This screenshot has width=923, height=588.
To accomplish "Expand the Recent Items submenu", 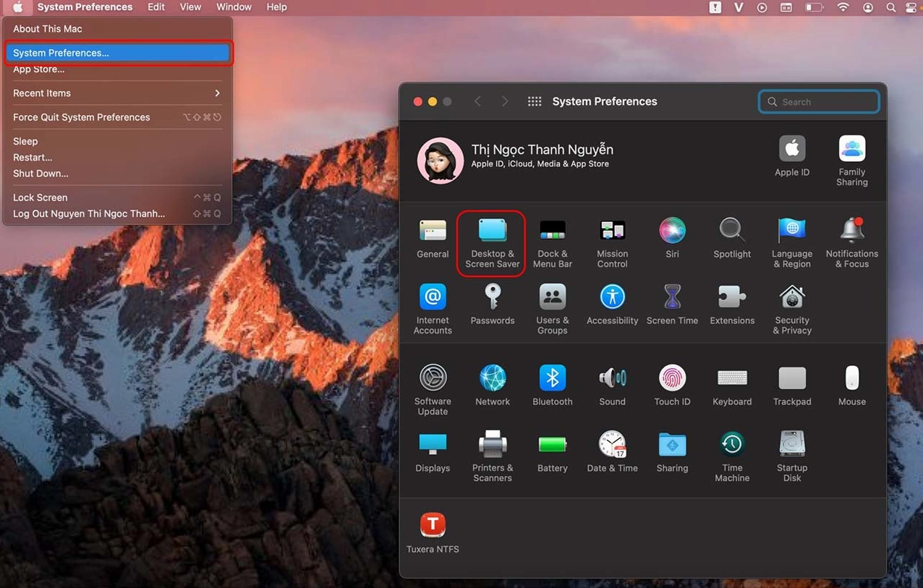I will [x=116, y=93].
